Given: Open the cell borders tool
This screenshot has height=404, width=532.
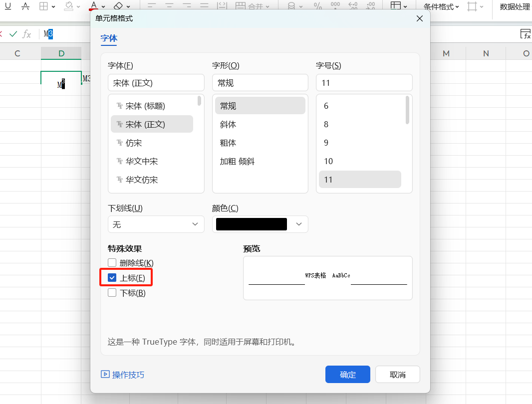Looking at the screenshot, I should tap(44, 6).
